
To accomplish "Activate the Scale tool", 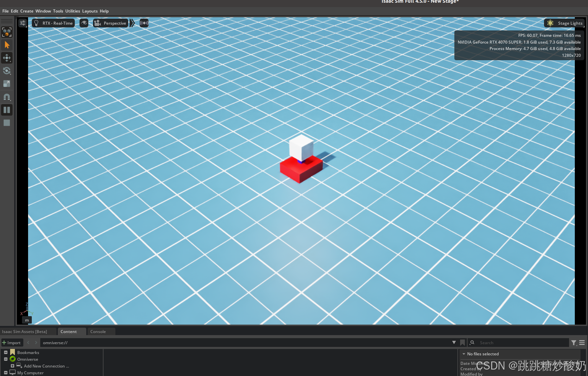I will coord(7,84).
